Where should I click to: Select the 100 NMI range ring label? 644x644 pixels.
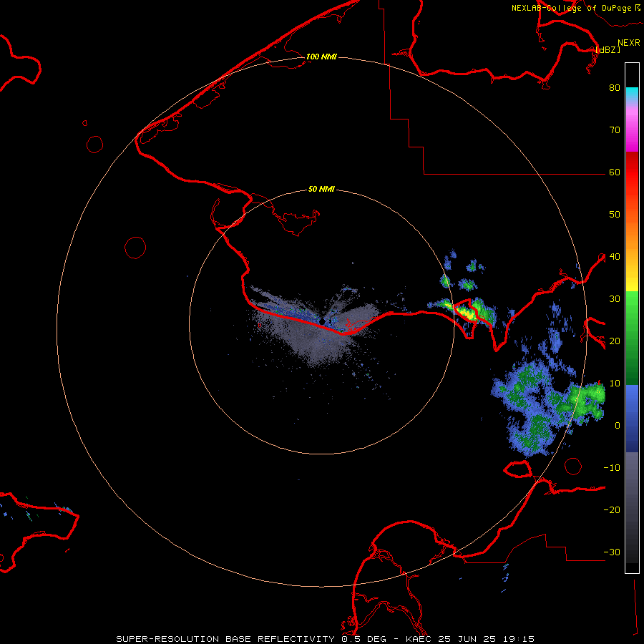coord(321,57)
